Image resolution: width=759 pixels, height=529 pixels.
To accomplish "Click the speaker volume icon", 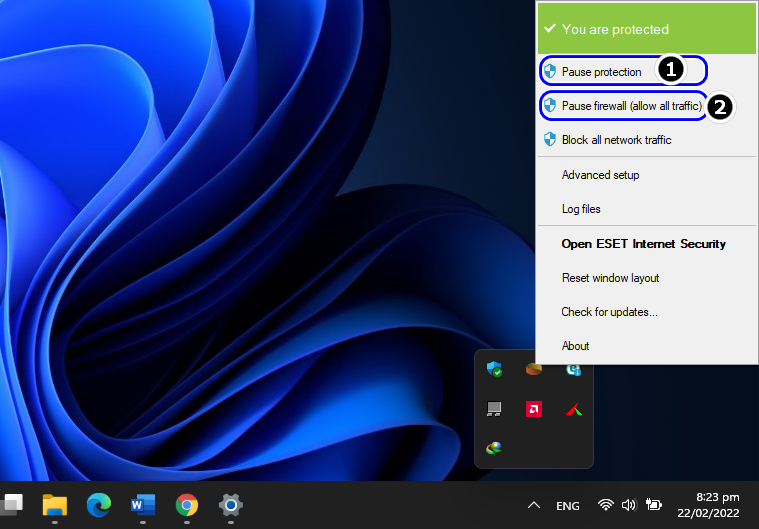I will 629,505.
